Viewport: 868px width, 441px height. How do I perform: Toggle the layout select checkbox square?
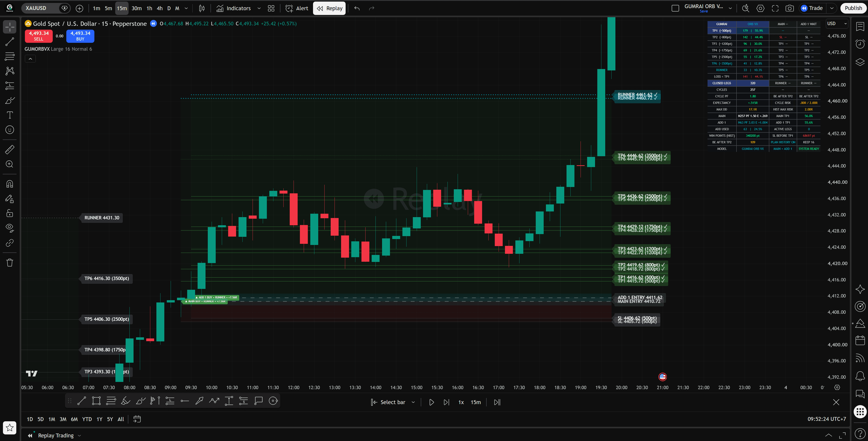tap(675, 8)
